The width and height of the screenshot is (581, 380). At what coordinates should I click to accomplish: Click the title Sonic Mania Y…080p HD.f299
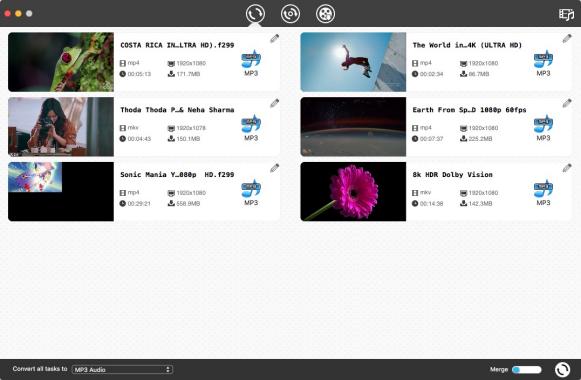(x=177, y=175)
